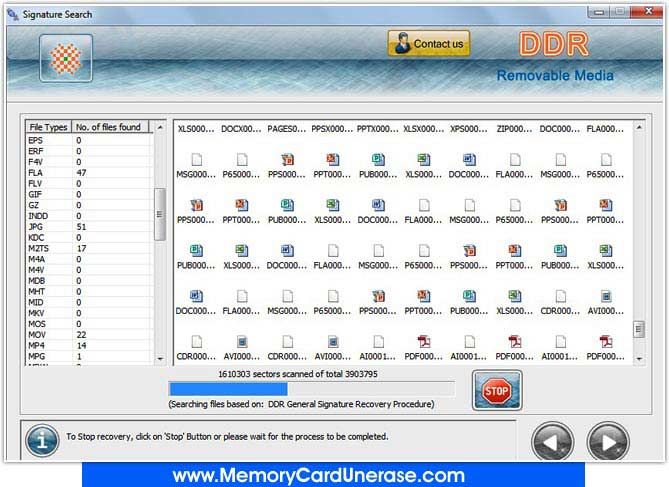669x487 pixels.
Task: Click file types list scroll up arrow
Action: point(160,127)
